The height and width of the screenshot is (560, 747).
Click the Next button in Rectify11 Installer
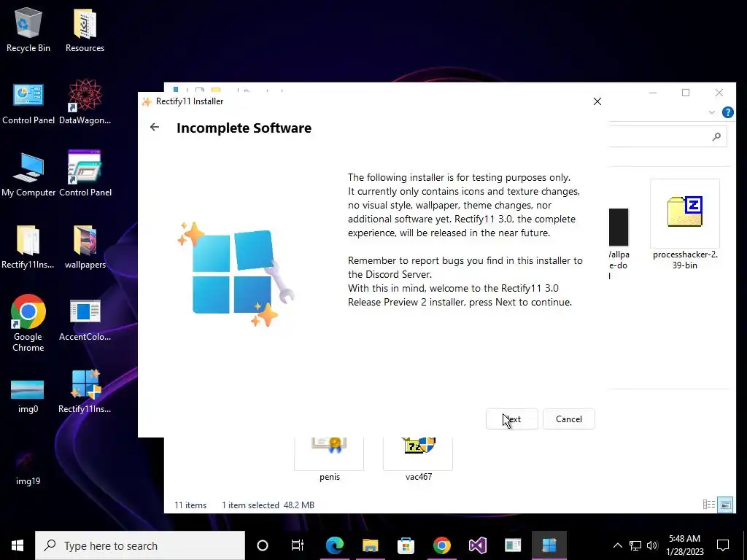point(511,419)
